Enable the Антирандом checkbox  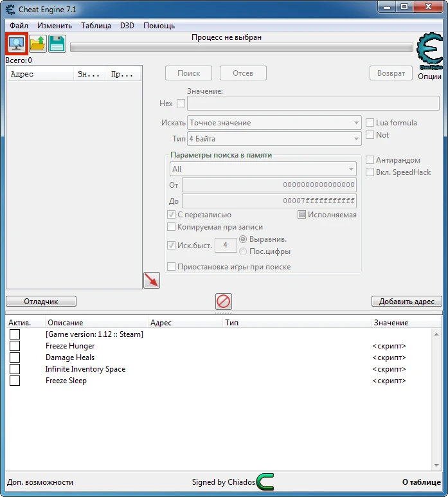[370, 159]
